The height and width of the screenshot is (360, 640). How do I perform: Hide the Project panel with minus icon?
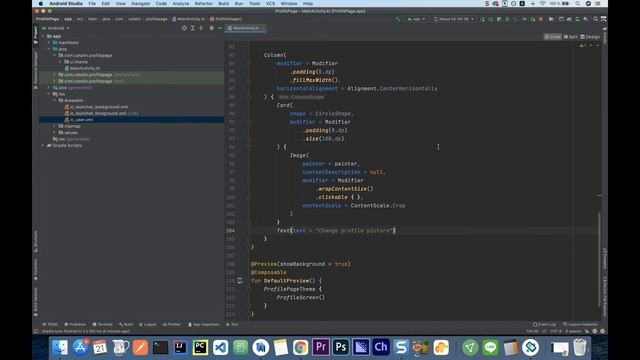click(220, 28)
